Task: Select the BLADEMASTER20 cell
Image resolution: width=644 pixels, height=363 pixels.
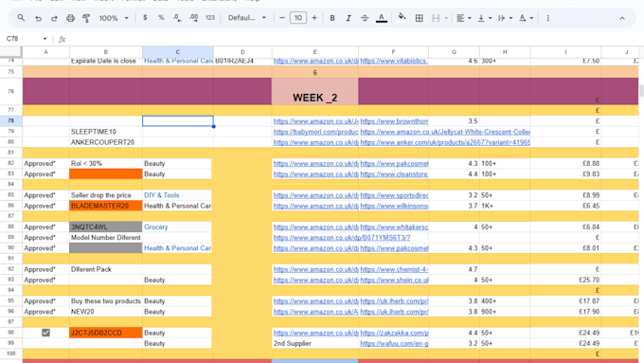Action: tap(106, 206)
